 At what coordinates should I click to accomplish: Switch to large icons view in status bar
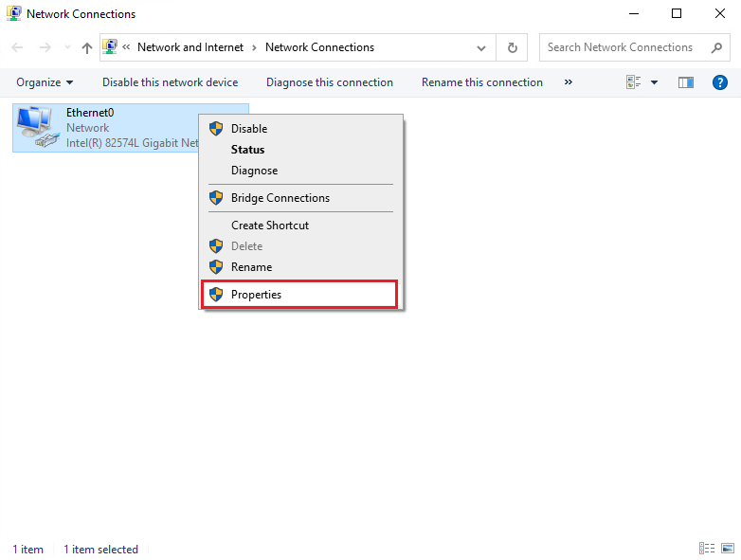(727, 549)
